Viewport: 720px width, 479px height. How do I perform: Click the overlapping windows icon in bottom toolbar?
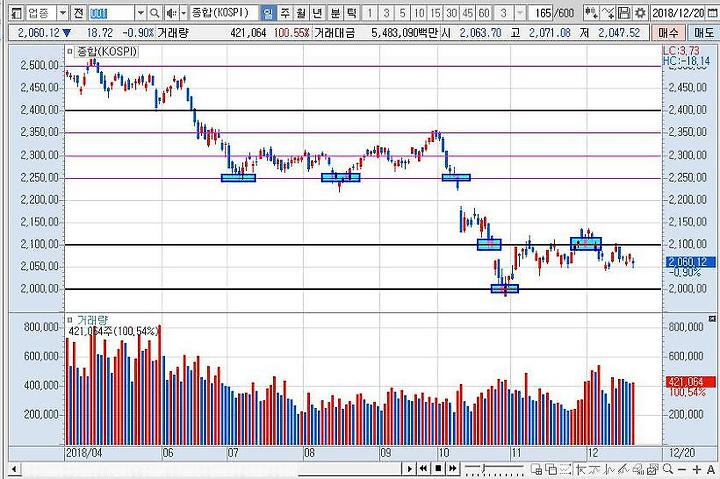551,469
